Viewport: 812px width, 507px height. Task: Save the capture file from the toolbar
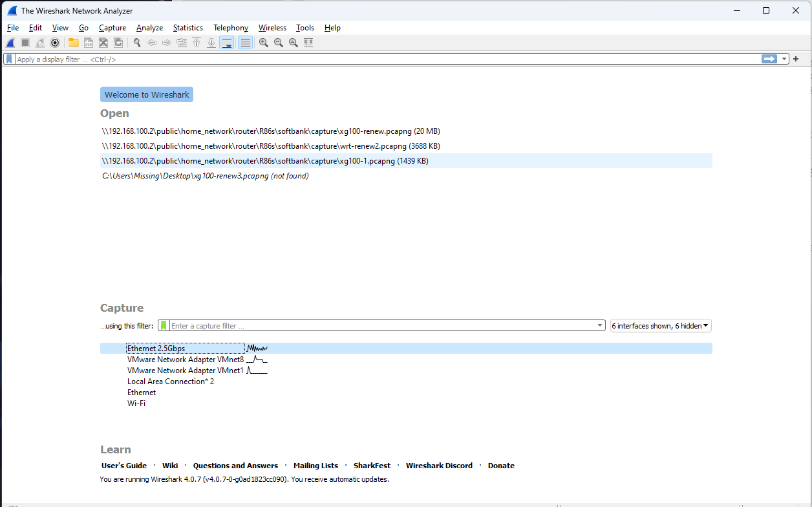pos(89,43)
